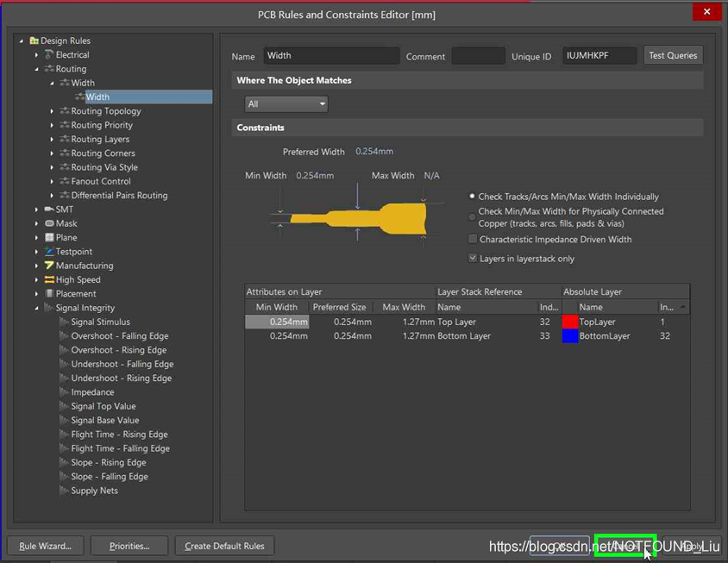Click the Slope - Rising Edge icon
This screenshot has height=563, width=728.
tap(65, 463)
